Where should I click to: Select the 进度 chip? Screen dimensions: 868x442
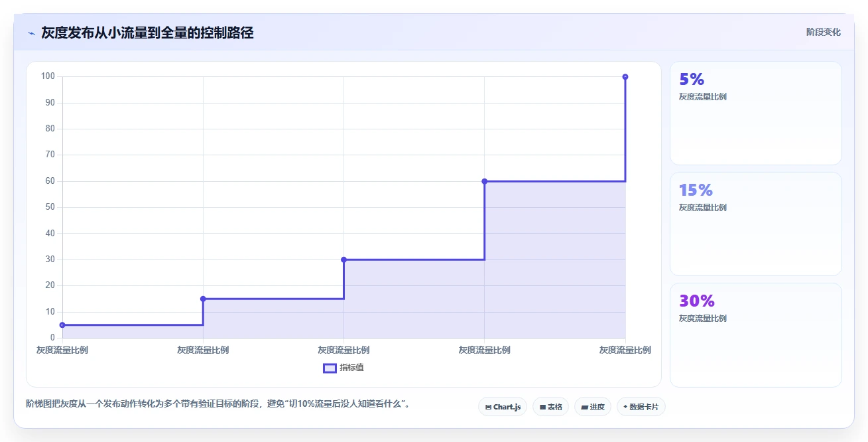(x=593, y=407)
